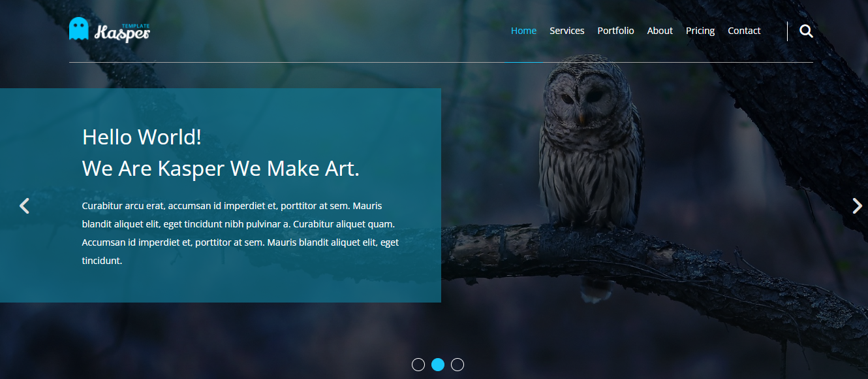Viewport: 868px width, 379px height.
Task: Click the We Are Kasper We Make Art headline
Action: 221,169
